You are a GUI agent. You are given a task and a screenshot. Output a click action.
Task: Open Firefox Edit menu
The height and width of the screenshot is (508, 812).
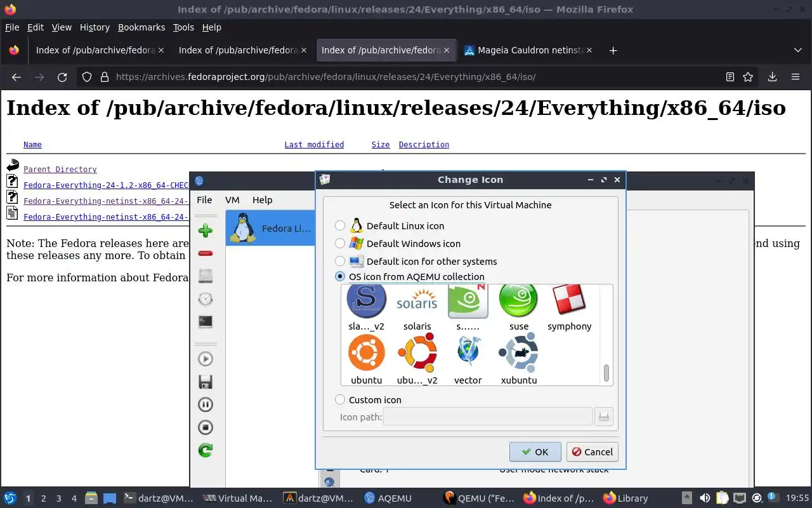36,27
